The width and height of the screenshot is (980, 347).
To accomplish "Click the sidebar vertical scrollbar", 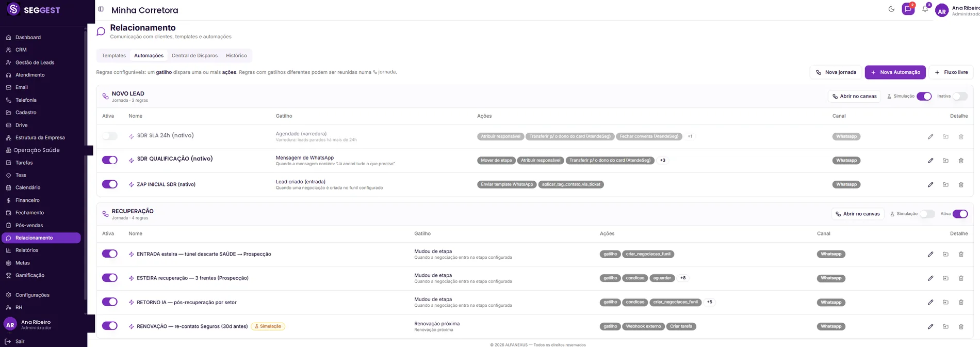I will [85, 165].
